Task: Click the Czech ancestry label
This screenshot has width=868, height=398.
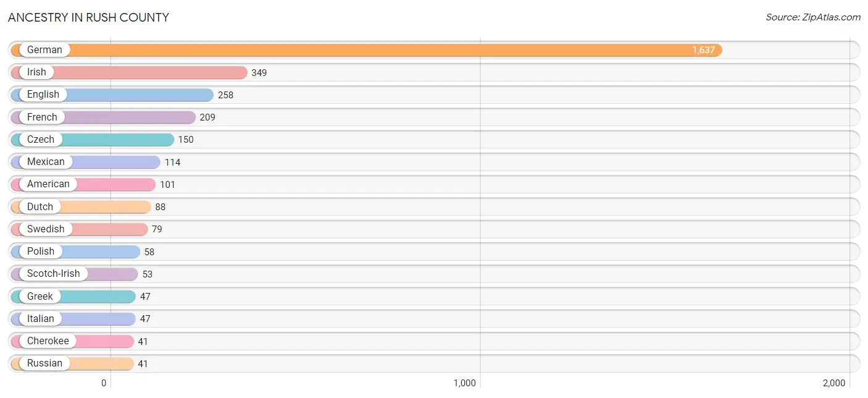Action: [x=41, y=140]
